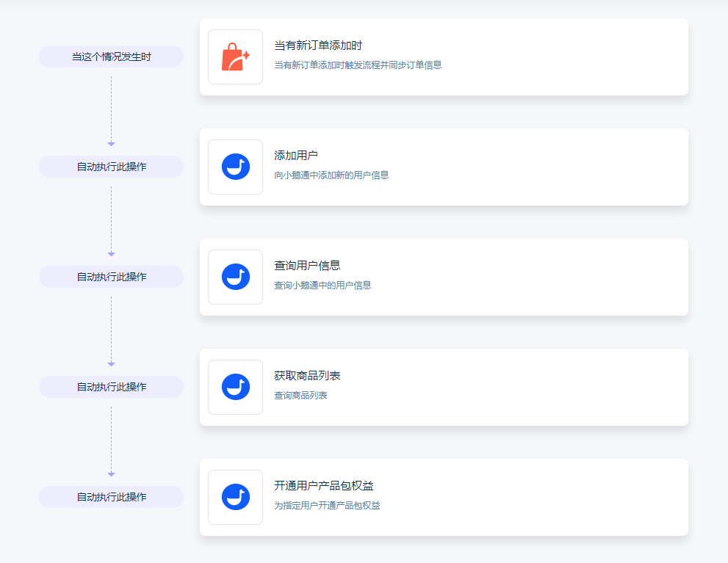Image resolution: width=728 pixels, height=563 pixels.
Task: Click the 当这个情况发生时 label
Action: coord(111,57)
